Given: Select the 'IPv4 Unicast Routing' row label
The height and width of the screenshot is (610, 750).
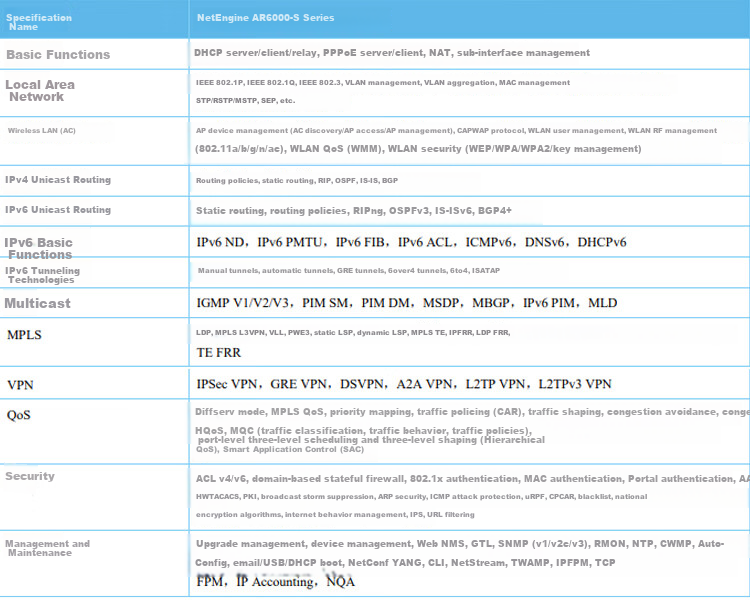Looking at the screenshot, I should 58,180.
